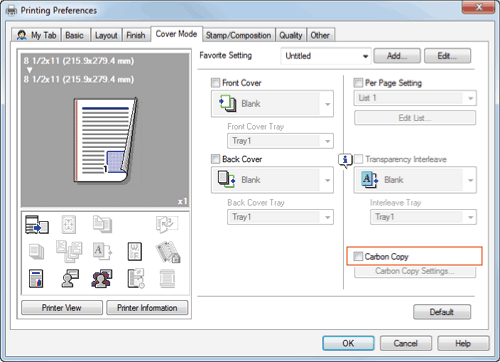500x362 pixels.
Task: Open the Basic tab
Action: coord(75,35)
